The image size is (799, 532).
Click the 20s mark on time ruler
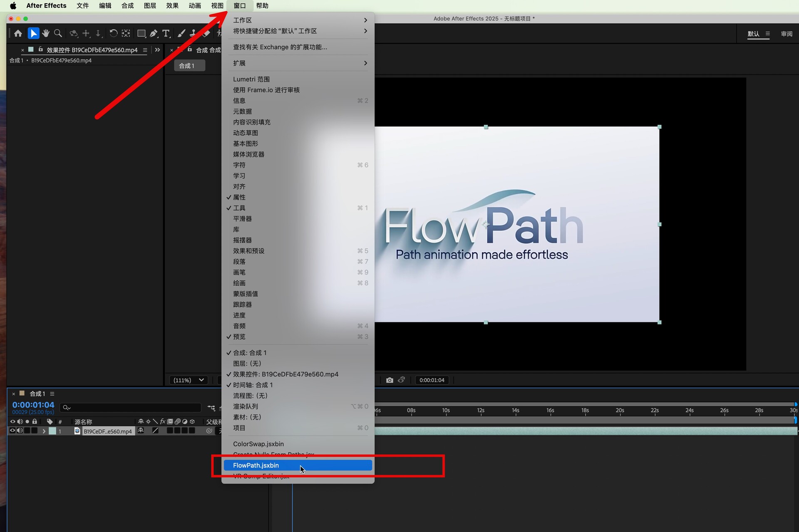620,411
